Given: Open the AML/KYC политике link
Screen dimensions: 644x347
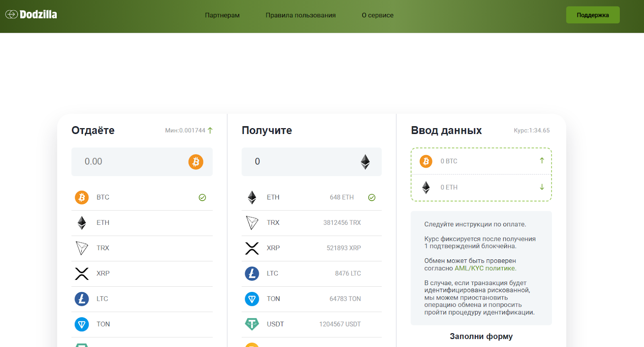Looking at the screenshot, I should pos(485,268).
